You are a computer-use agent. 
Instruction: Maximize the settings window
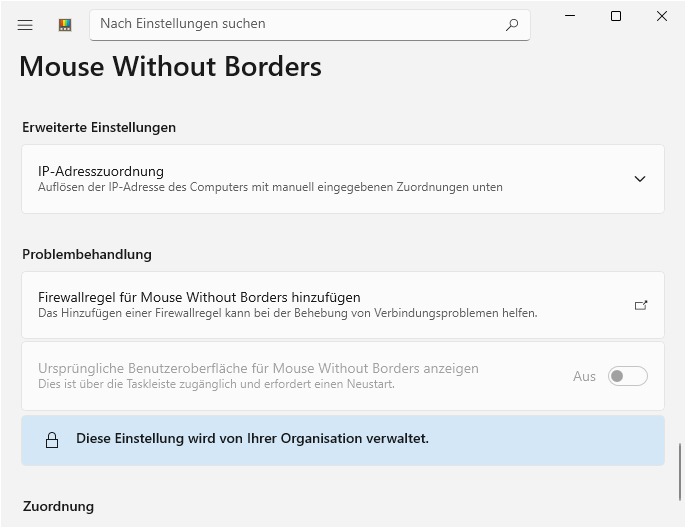click(616, 16)
